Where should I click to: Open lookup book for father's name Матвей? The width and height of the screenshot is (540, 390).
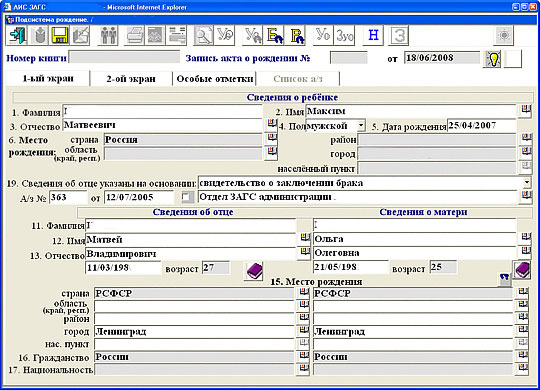tap(304, 238)
